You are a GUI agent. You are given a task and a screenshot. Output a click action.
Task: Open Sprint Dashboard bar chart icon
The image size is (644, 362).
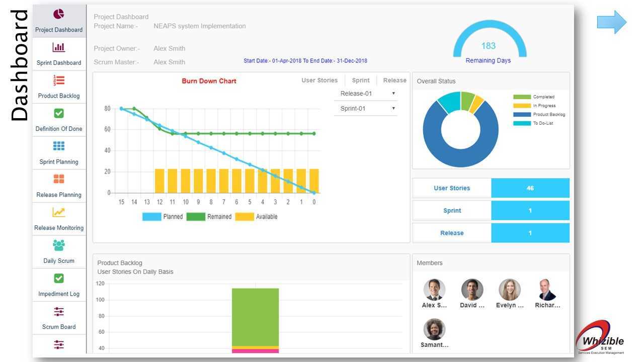(x=59, y=47)
